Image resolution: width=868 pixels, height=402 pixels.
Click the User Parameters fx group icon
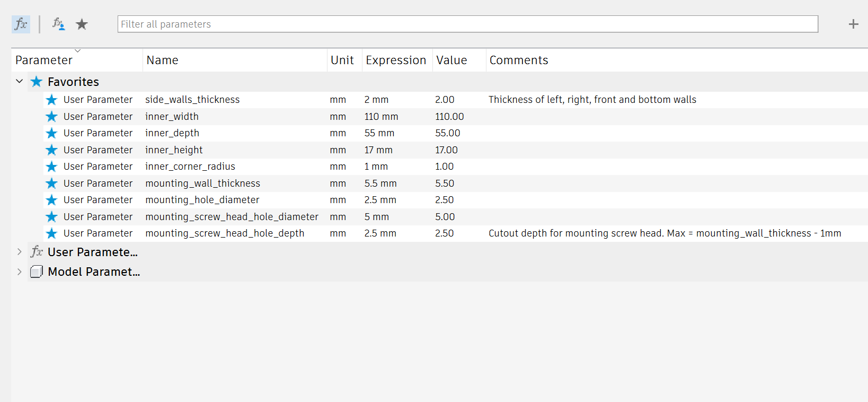coord(37,252)
